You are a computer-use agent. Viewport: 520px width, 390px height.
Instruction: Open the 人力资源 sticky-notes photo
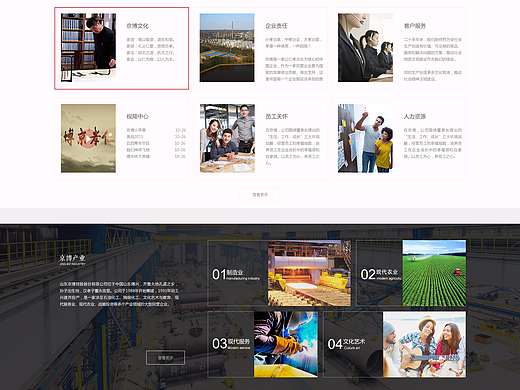click(365, 138)
